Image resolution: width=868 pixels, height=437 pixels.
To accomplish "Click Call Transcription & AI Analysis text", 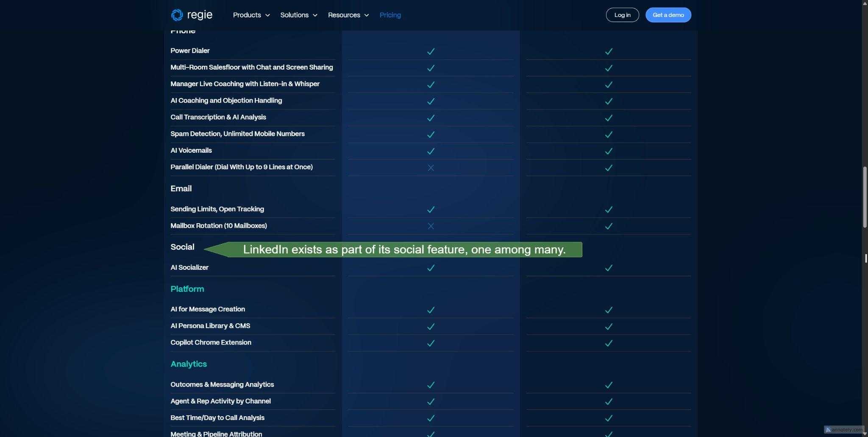I will pyautogui.click(x=218, y=117).
